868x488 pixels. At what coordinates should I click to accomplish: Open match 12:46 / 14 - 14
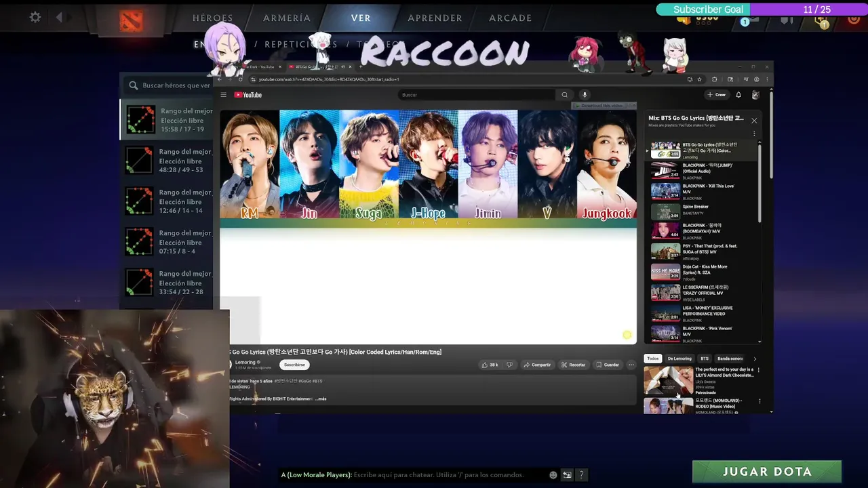(167, 201)
